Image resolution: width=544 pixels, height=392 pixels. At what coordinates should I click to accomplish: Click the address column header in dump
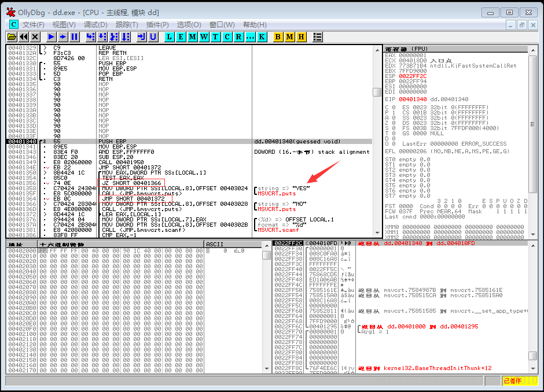(x=22, y=245)
